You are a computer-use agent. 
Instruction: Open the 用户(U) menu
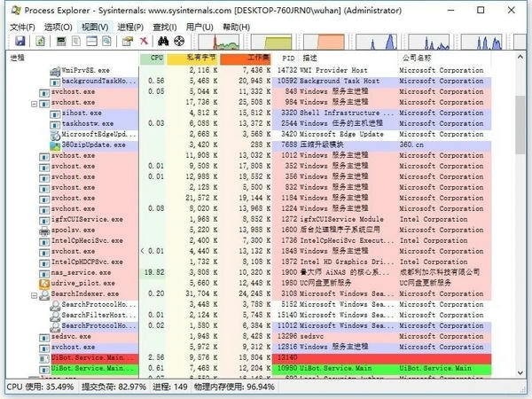(x=199, y=27)
